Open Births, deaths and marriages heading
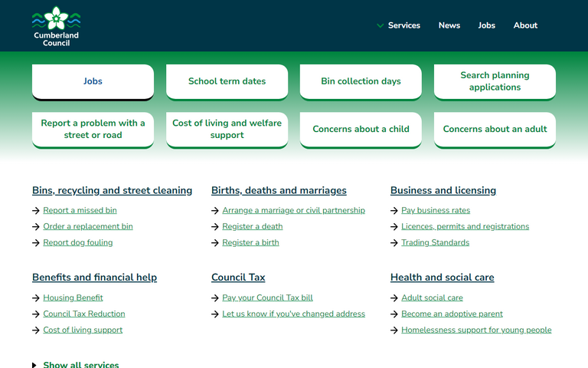Image resolution: width=588 pixels, height=368 pixels. point(279,190)
